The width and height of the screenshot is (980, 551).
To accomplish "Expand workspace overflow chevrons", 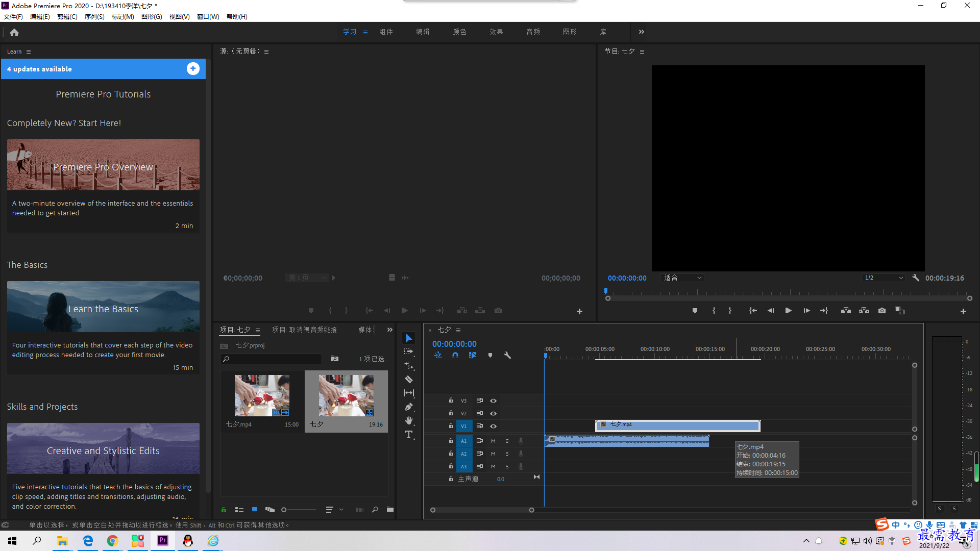I will pos(642,32).
